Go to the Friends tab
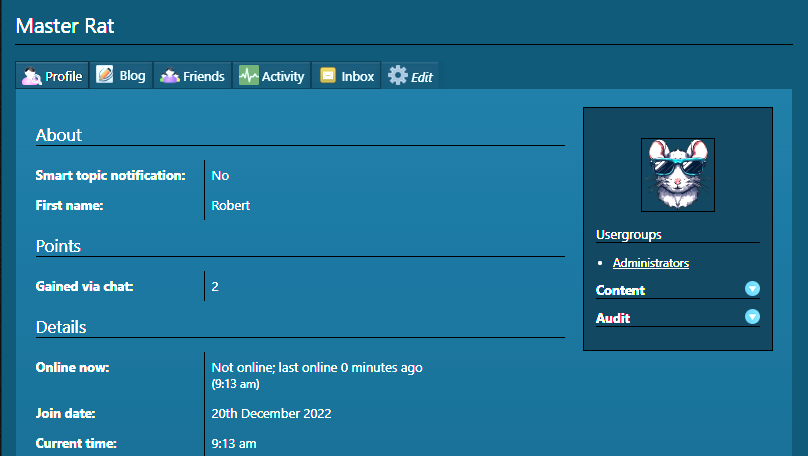This screenshot has width=808, height=456. (204, 77)
